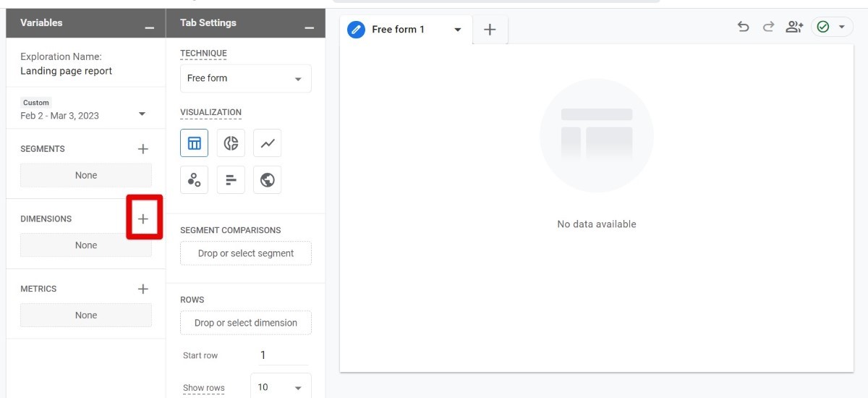Add a new dimension with plus

point(143,219)
